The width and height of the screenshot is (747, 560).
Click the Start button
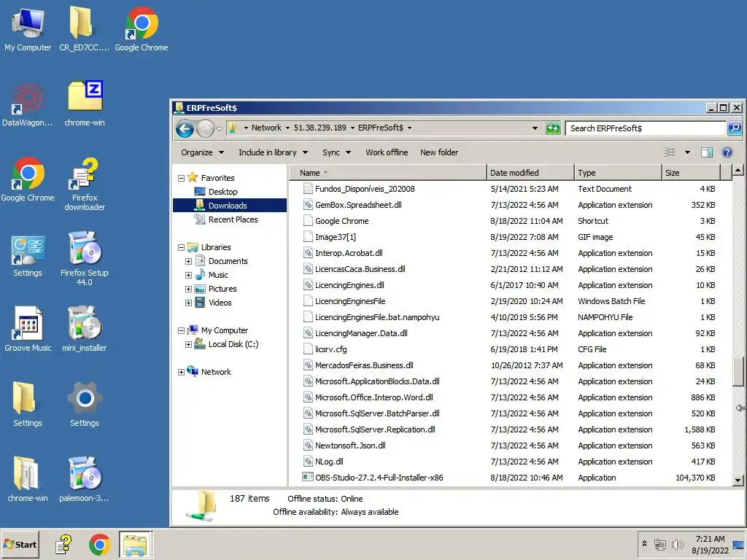tap(20, 544)
